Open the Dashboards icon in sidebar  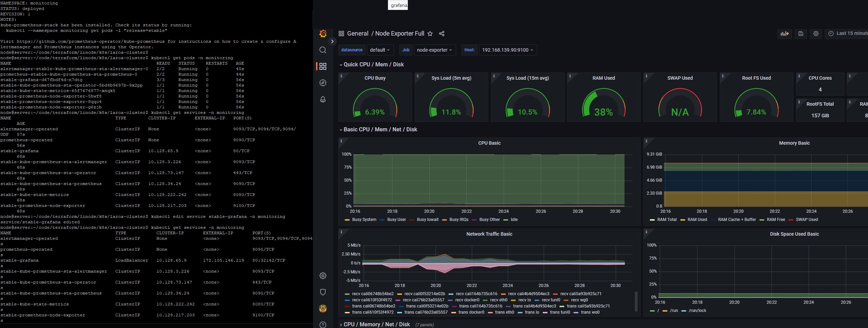pyautogui.click(x=323, y=66)
